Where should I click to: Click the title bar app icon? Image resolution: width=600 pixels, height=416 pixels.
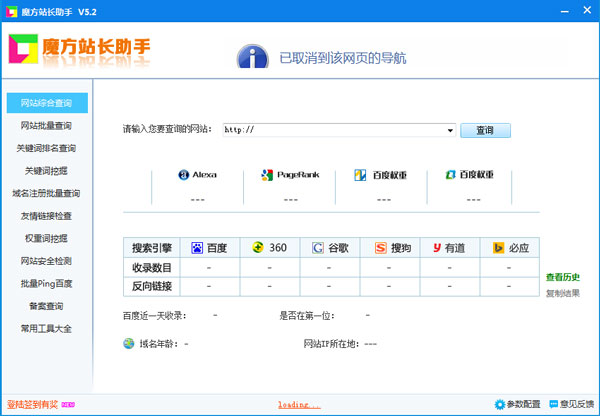pyautogui.click(x=11, y=12)
